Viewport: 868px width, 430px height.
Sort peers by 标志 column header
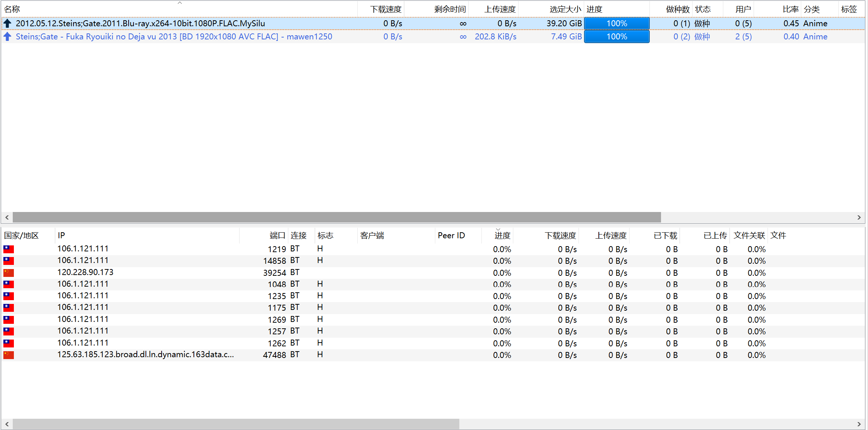(x=336, y=235)
